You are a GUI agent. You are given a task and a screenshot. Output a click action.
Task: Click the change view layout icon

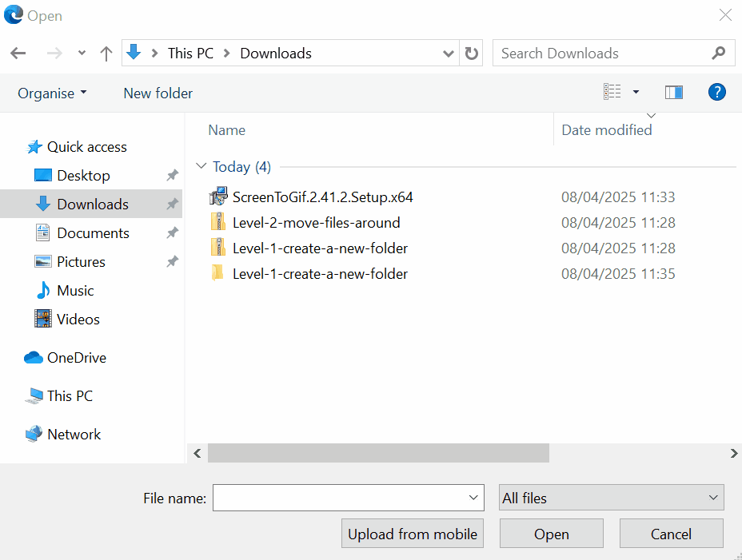612,93
